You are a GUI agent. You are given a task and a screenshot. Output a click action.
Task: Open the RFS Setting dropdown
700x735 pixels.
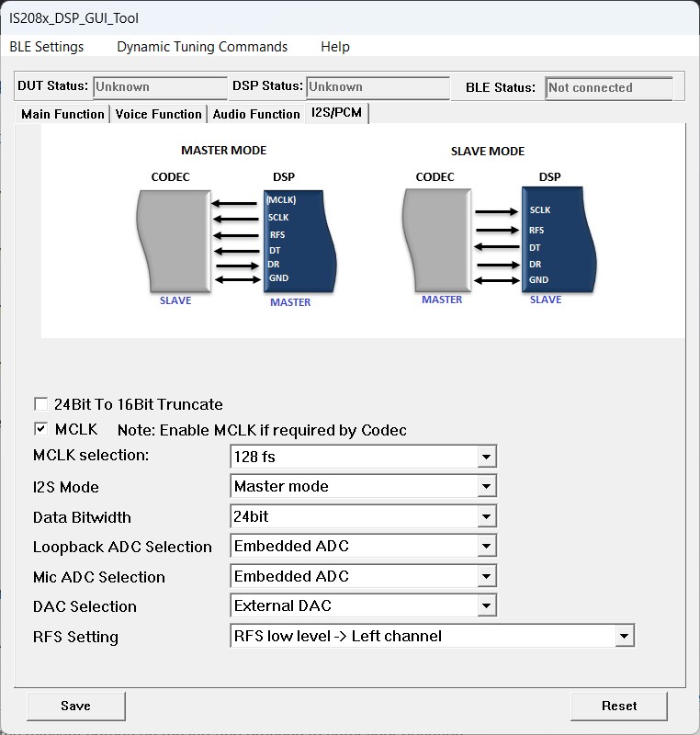coord(624,636)
